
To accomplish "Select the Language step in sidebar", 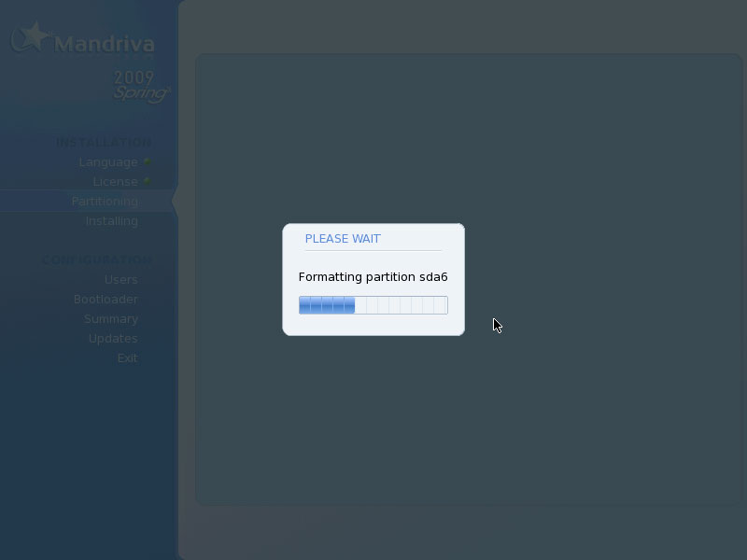I will pyautogui.click(x=108, y=162).
